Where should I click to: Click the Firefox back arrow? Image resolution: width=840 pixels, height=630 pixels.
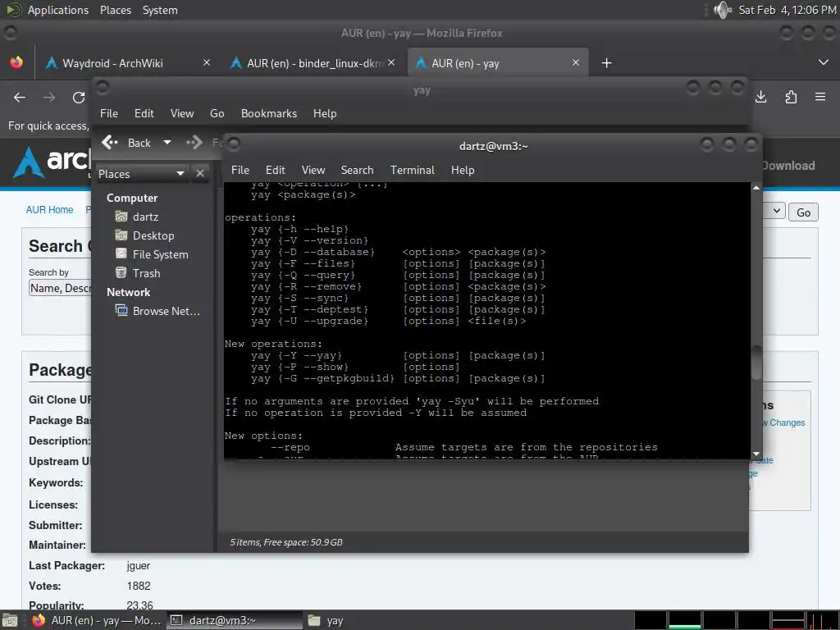point(20,98)
